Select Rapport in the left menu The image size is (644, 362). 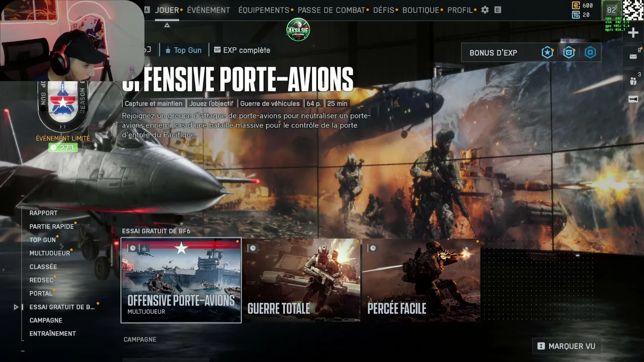(43, 213)
